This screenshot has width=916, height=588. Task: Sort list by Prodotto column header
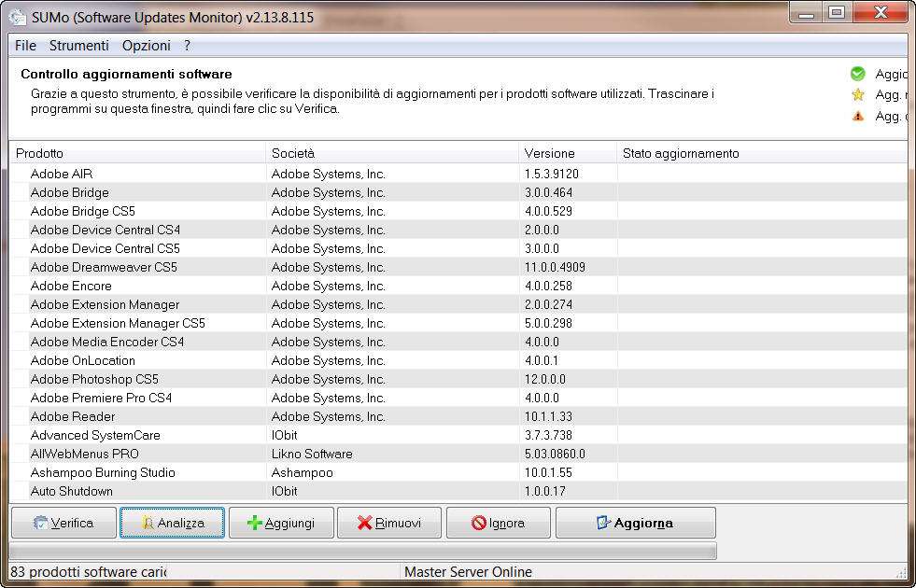coord(138,154)
